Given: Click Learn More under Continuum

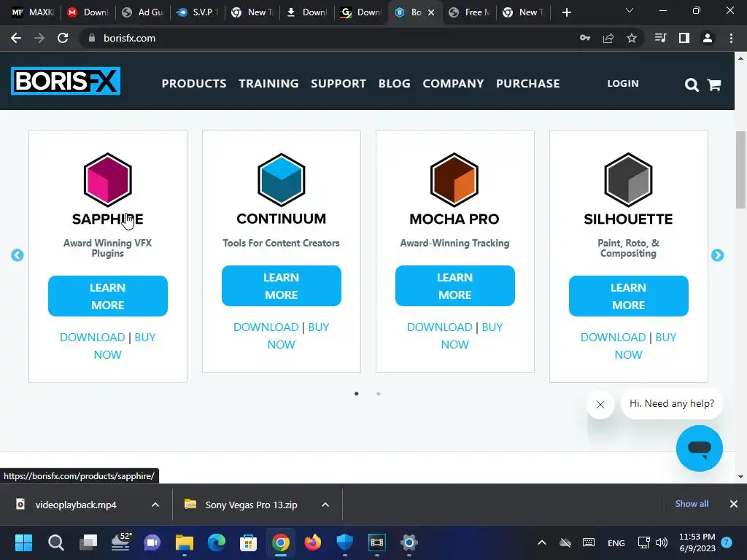Looking at the screenshot, I should click(281, 286).
